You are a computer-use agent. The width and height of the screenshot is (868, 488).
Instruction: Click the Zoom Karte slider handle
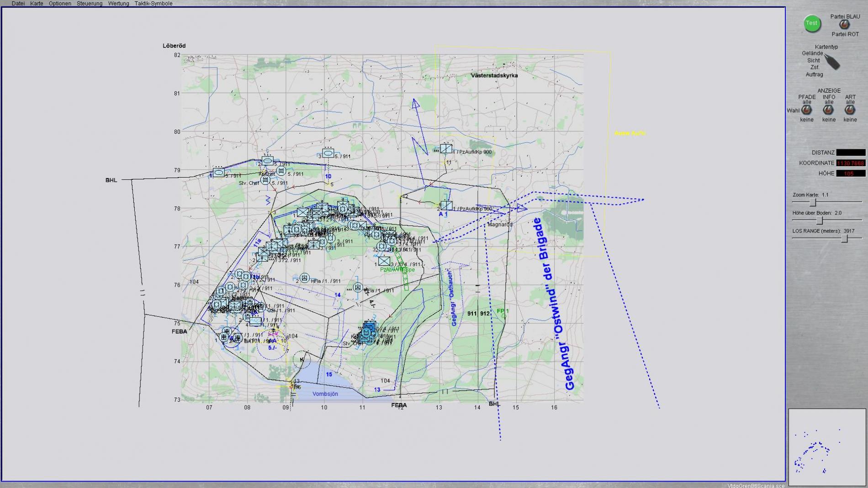coord(813,202)
